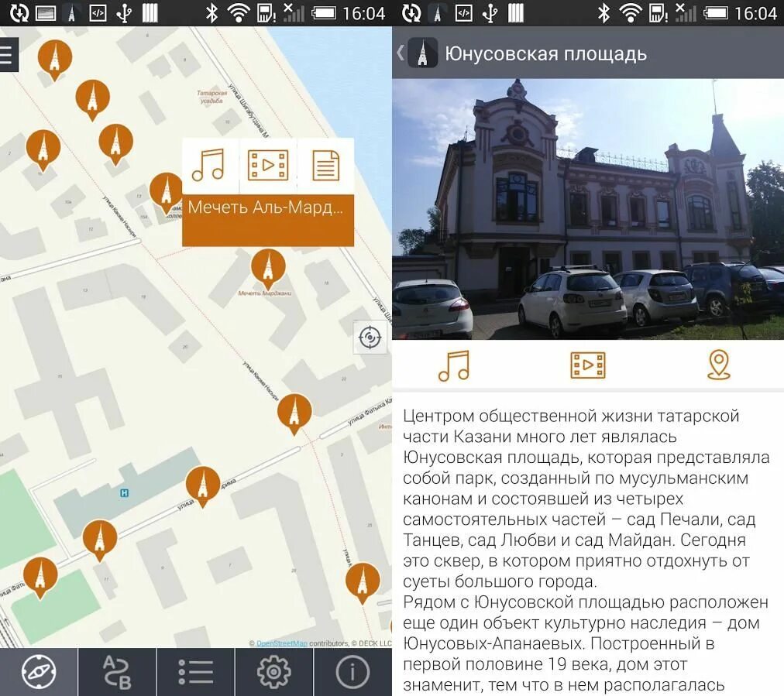Tap the pin under the popup's music icon
This screenshot has height=696, width=784.
167,193
